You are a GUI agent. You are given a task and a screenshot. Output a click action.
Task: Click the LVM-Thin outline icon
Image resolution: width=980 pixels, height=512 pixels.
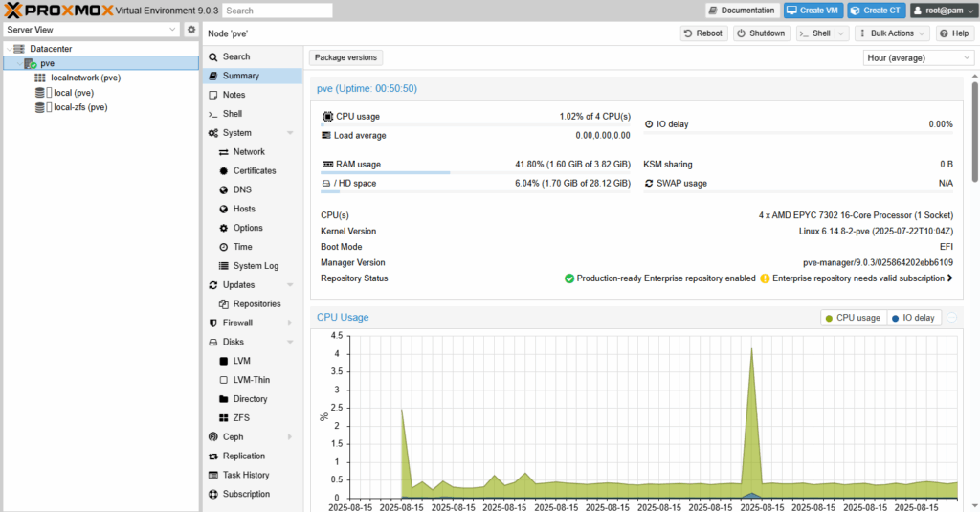click(223, 380)
